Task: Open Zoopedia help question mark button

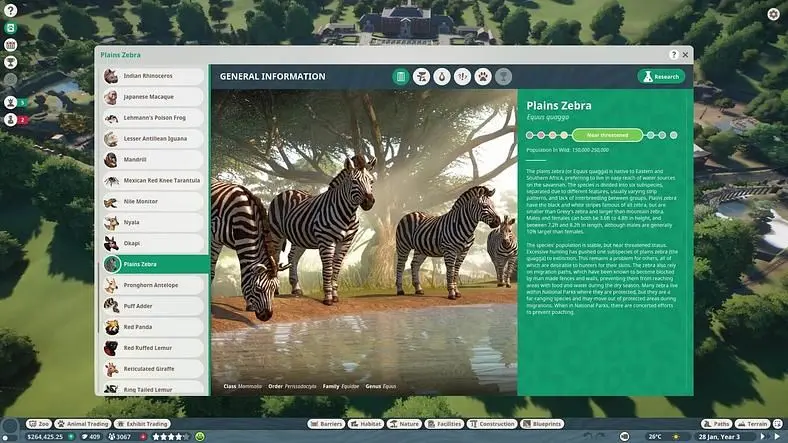Action: pos(673,55)
